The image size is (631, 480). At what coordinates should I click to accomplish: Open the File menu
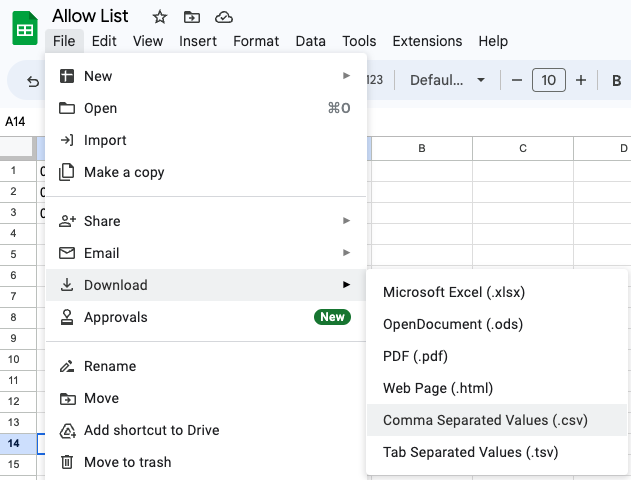64,41
